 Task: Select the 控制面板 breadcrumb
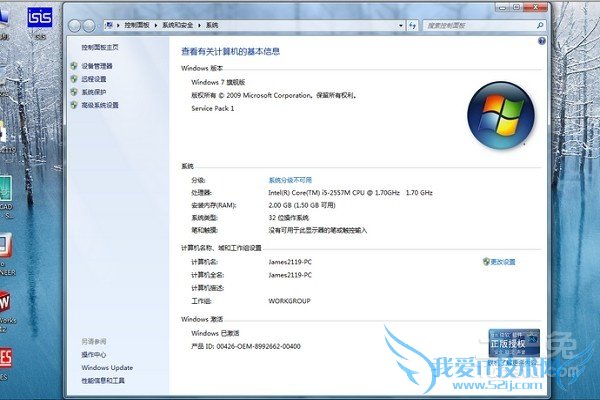coord(137,25)
